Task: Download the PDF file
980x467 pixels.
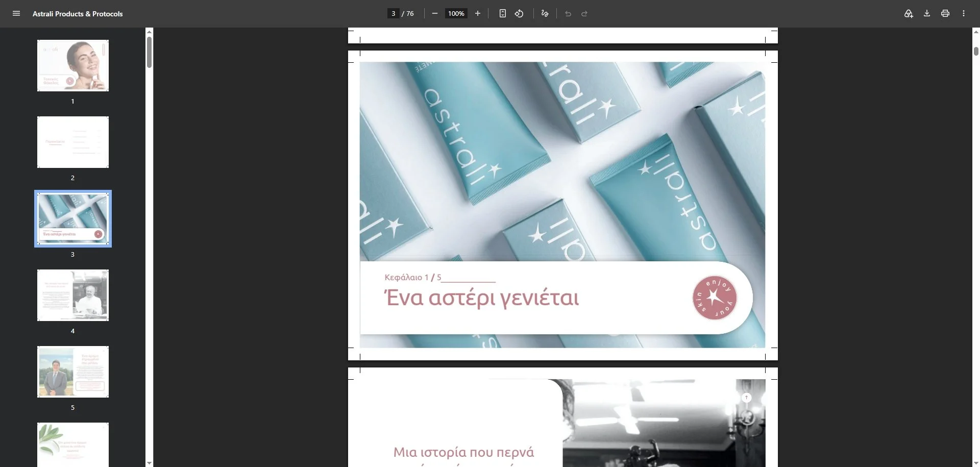Action: [927, 14]
